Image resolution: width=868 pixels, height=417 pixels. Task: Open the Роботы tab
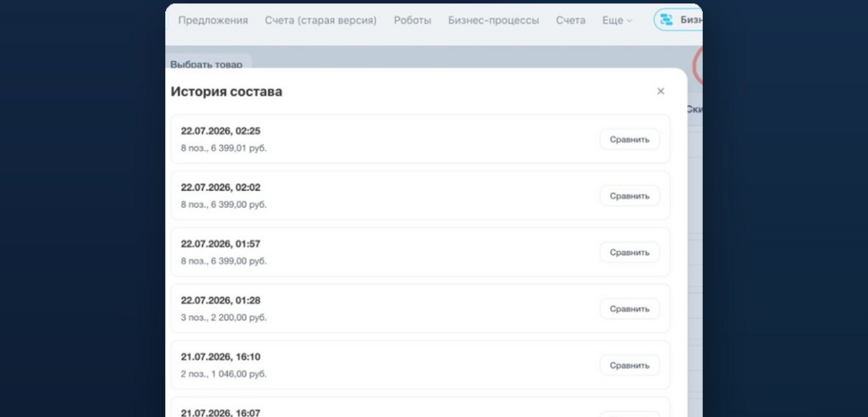click(x=412, y=21)
